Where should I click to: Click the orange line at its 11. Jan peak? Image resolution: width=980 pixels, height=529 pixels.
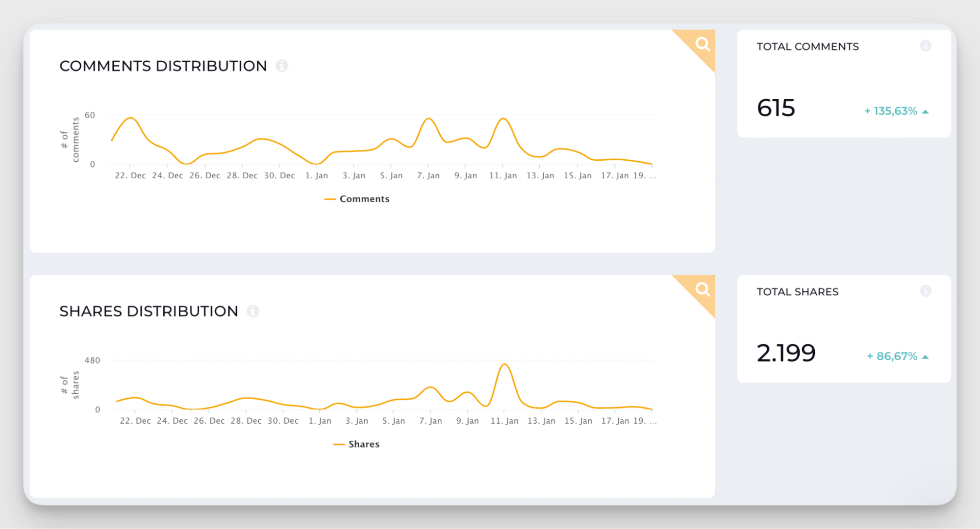pos(503,119)
